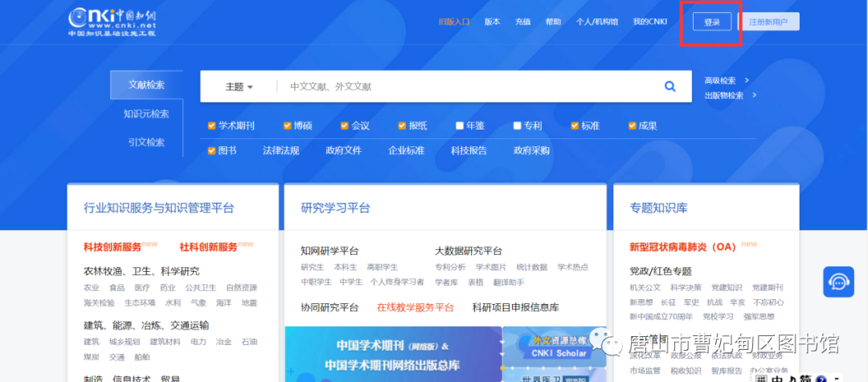Uncheck the 报纸 checkbox

pyautogui.click(x=402, y=125)
